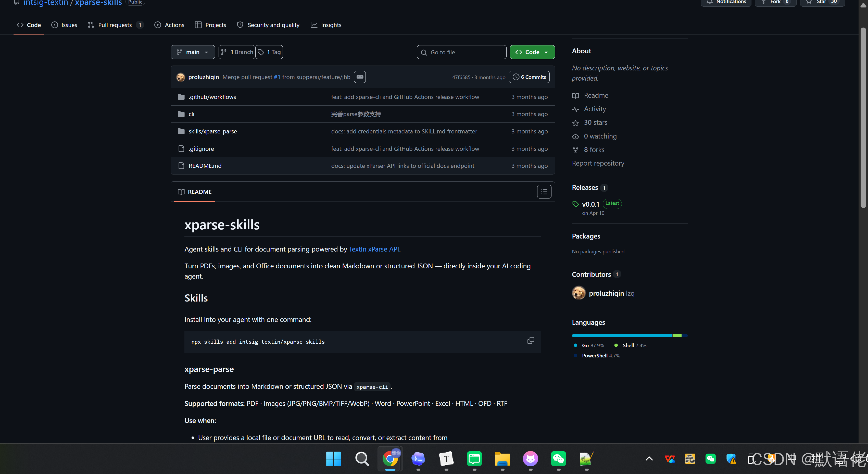Open the skills/xparse-parse folder

point(213,131)
